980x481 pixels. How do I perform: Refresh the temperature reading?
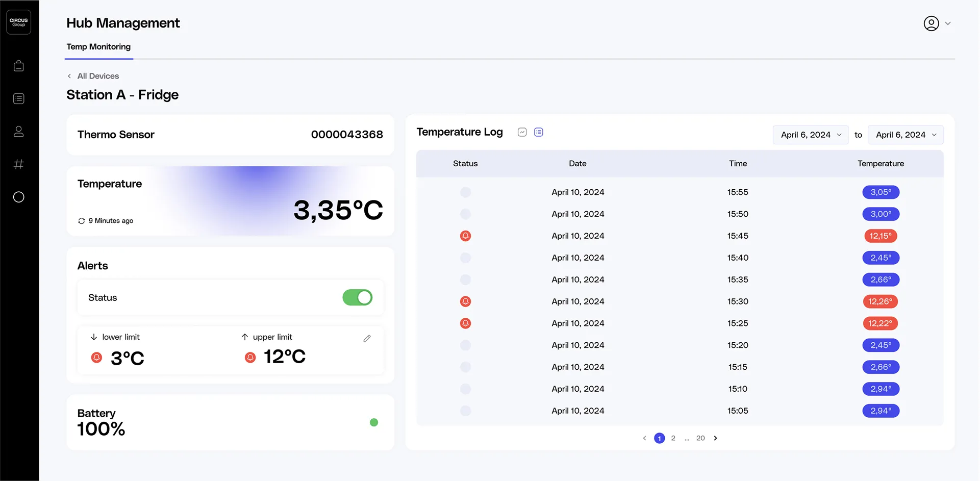[82, 220]
